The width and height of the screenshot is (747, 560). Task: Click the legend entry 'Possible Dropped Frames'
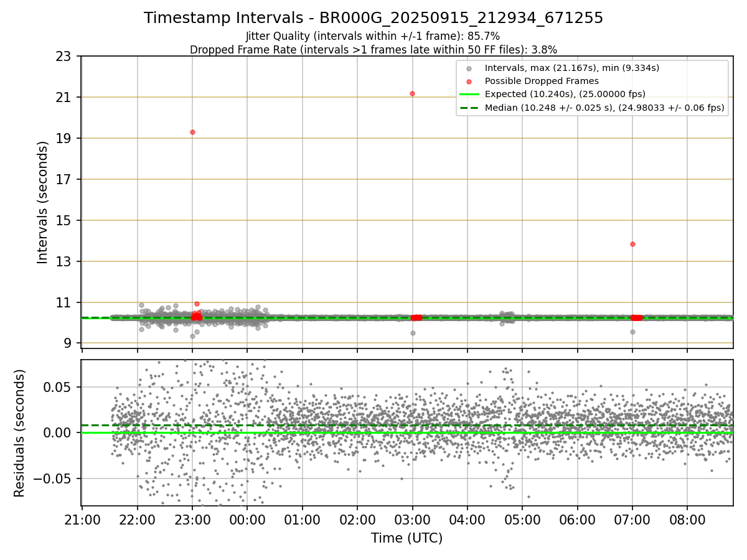point(542,81)
